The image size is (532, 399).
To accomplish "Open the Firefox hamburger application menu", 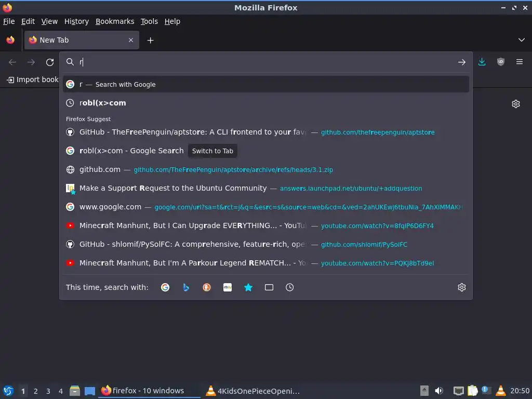I will [x=519, y=62].
